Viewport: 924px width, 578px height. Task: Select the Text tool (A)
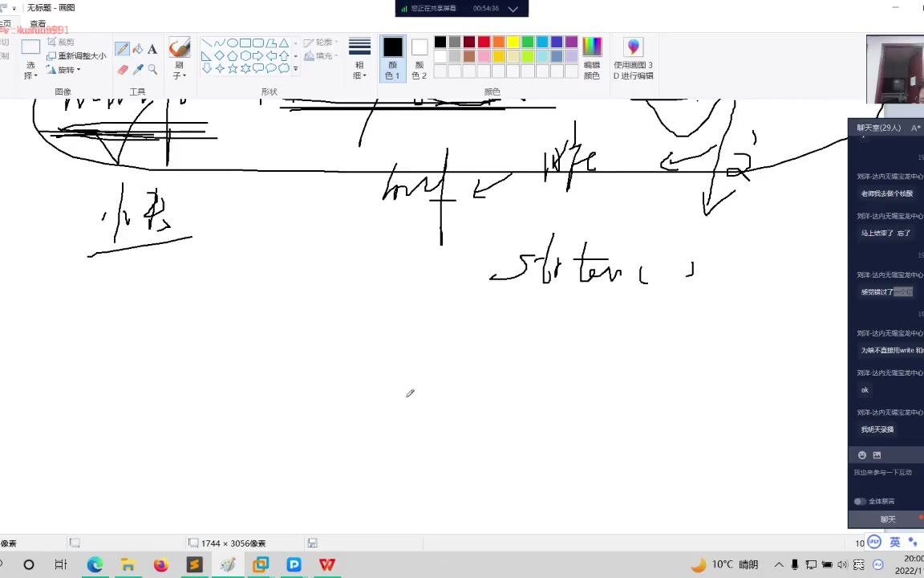[152, 49]
